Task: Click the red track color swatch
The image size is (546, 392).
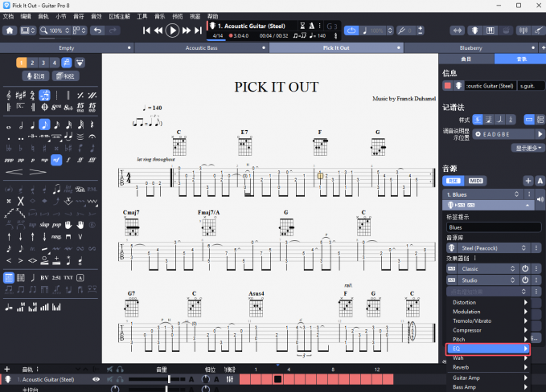Action: [x=447, y=86]
